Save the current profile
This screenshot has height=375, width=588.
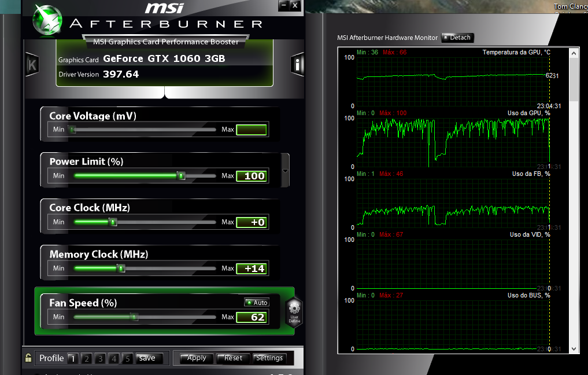point(149,358)
